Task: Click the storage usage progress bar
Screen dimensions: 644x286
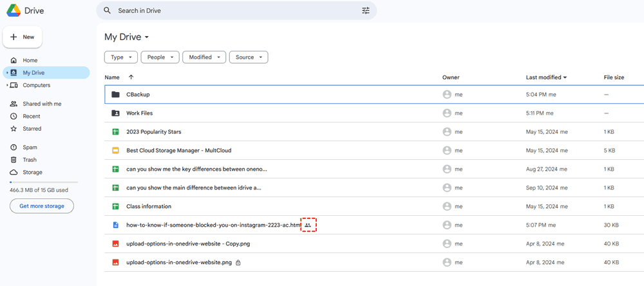Action: pos(42,183)
